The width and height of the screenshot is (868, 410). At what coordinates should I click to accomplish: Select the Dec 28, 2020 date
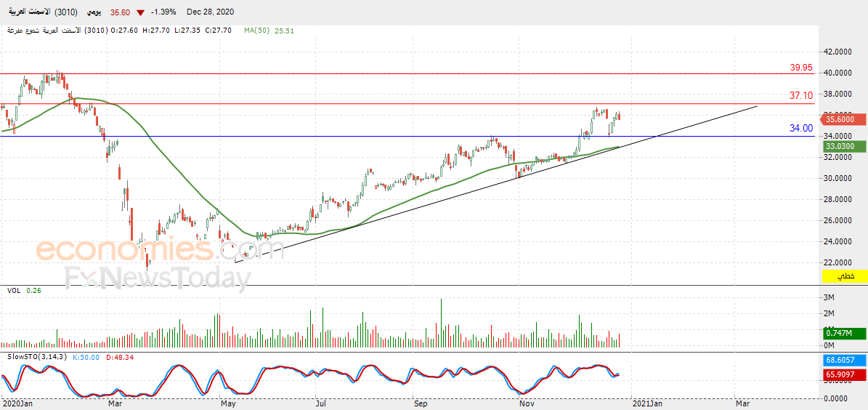click(211, 12)
